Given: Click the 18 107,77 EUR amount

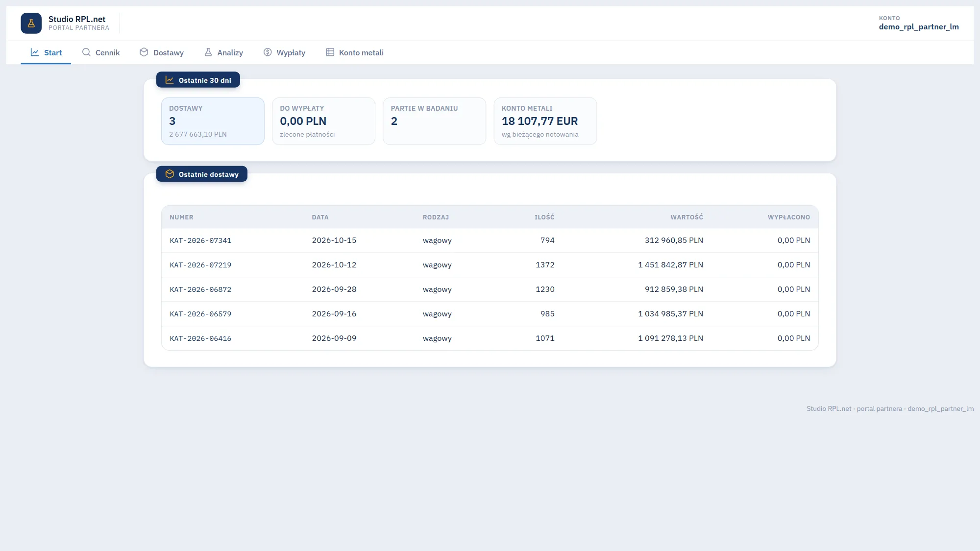Looking at the screenshot, I should (x=539, y=121).
